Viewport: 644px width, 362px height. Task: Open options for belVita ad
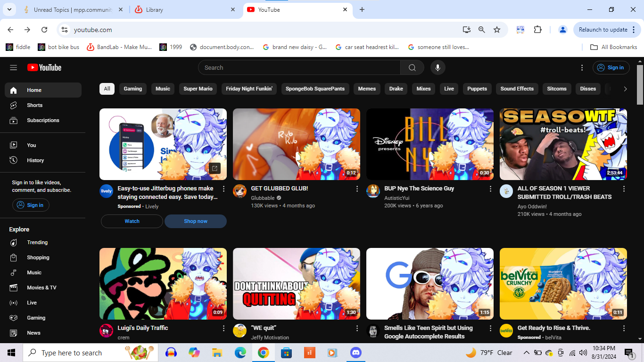[x=624, y=328]
